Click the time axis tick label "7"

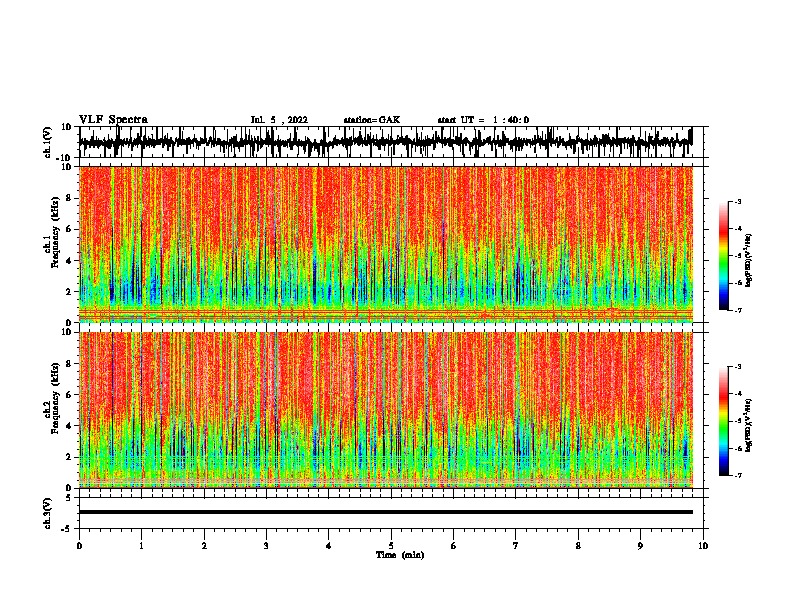tap(516, 546)
